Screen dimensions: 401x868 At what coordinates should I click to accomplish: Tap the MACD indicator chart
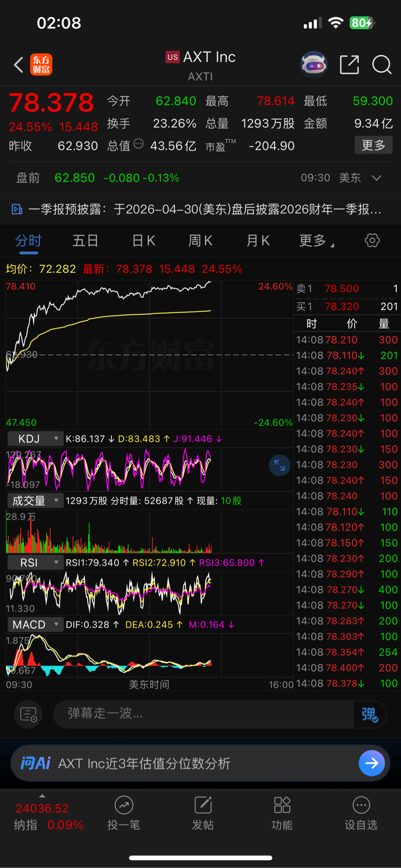(149, 655)
